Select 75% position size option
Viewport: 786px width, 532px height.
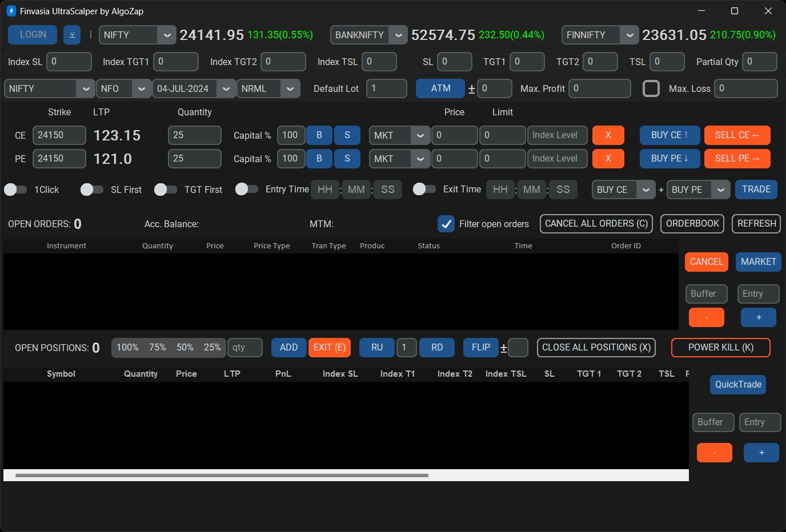click(x=158, y=348)
